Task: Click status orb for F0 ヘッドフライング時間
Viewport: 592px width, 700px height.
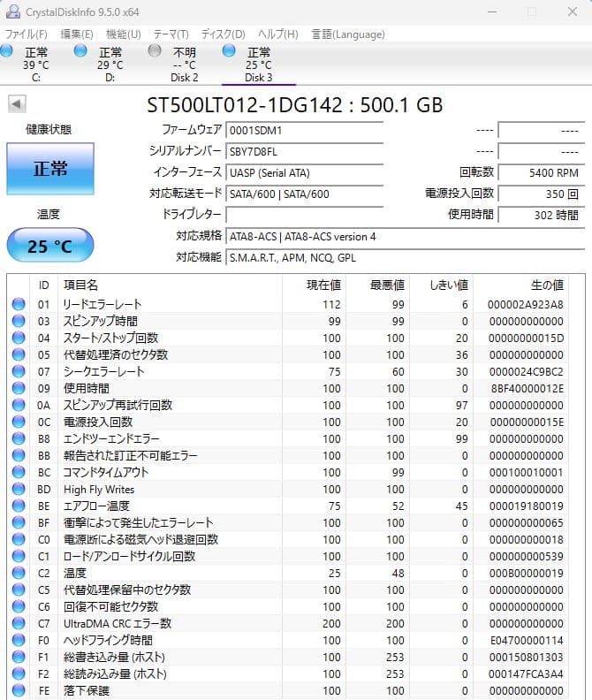Action: coord(19,640)
